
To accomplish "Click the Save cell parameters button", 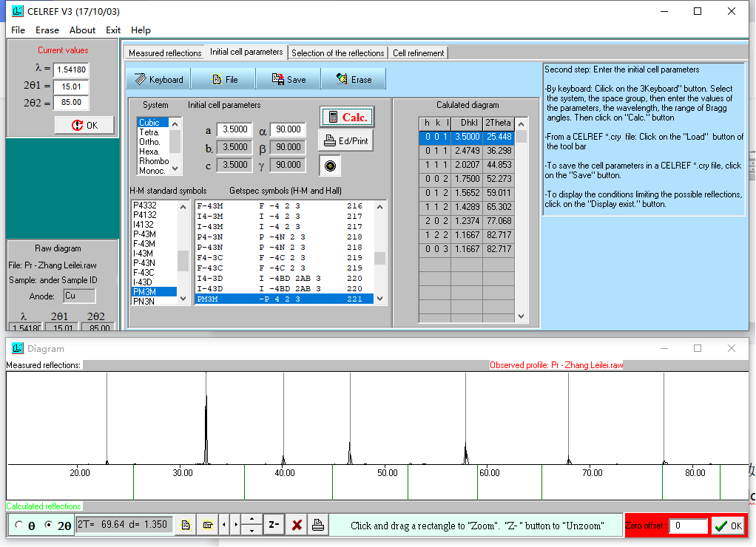I will pos(288,79).
